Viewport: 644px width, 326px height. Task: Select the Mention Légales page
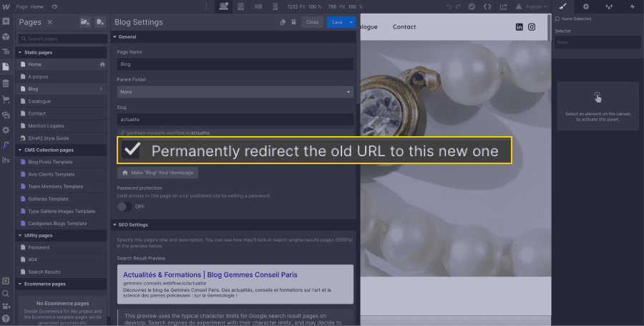(62, 126)
